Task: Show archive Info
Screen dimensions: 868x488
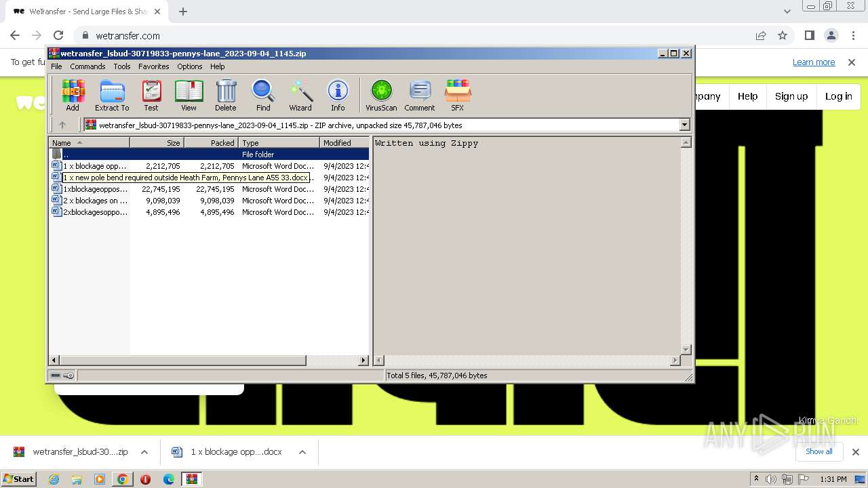Action: [338, 95]
